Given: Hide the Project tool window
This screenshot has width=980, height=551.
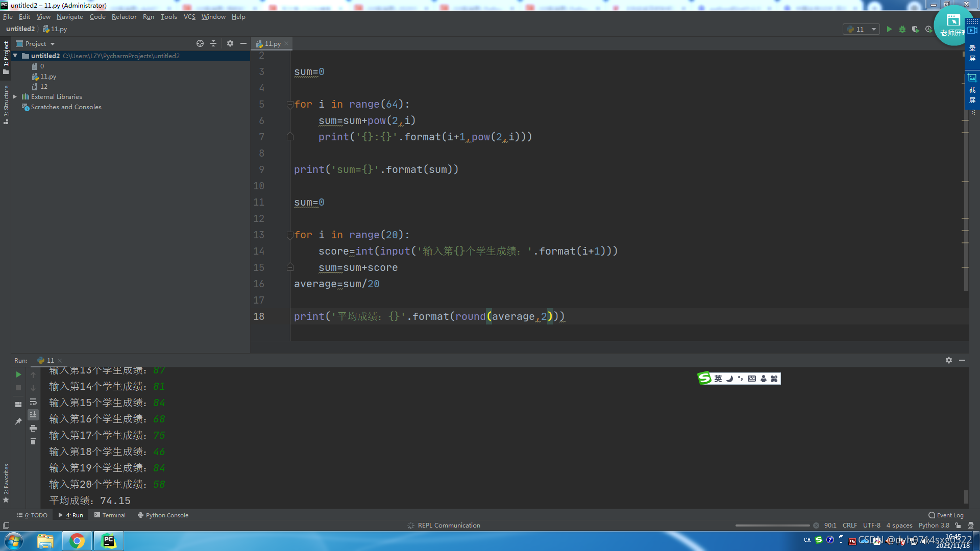Looking at the screenshot, I should [x=243, y=43].
